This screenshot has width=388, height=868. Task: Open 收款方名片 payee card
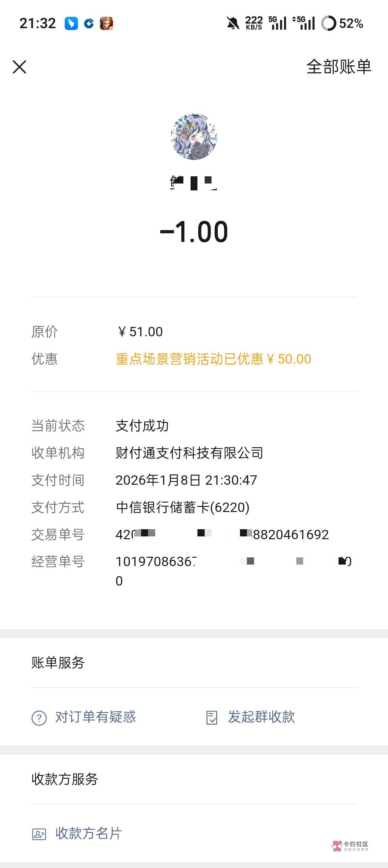click(x=89, y=833)
